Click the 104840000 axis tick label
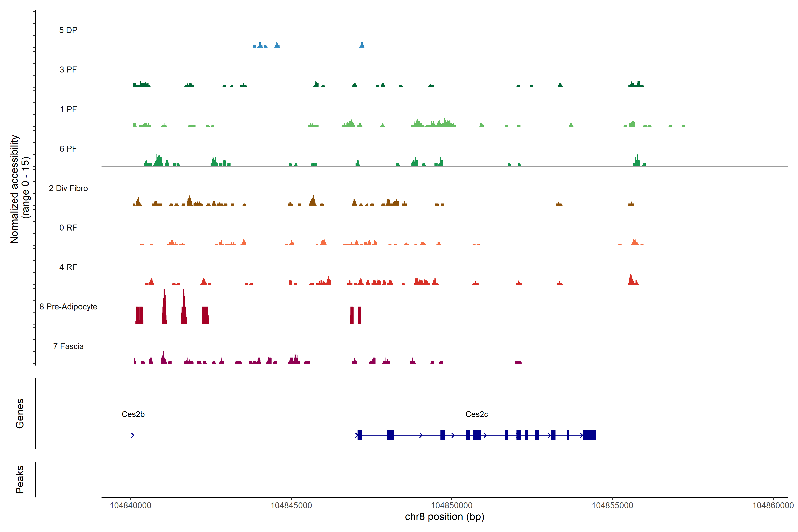 [130, 505]
